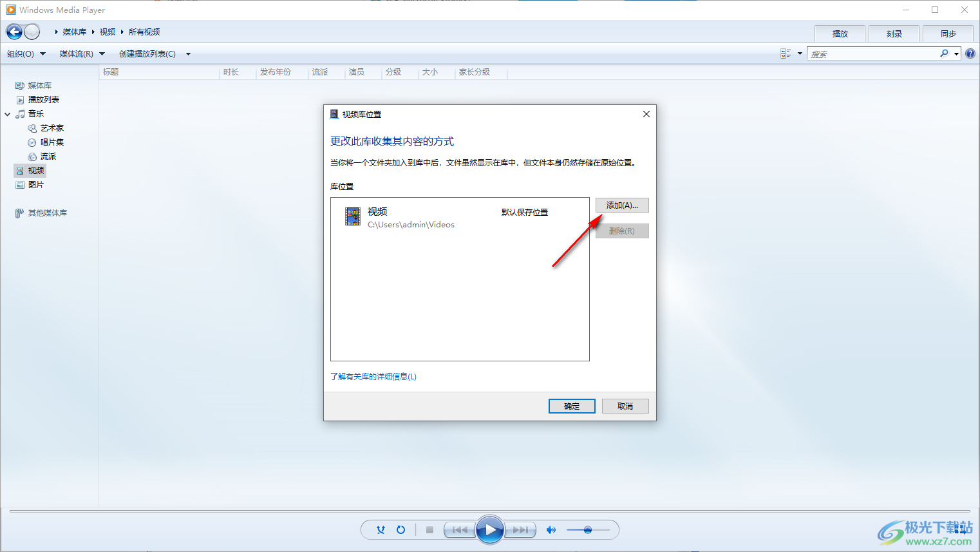
Task: Open the breadcrumb arrow after 视频
Action: pos(122,32)
